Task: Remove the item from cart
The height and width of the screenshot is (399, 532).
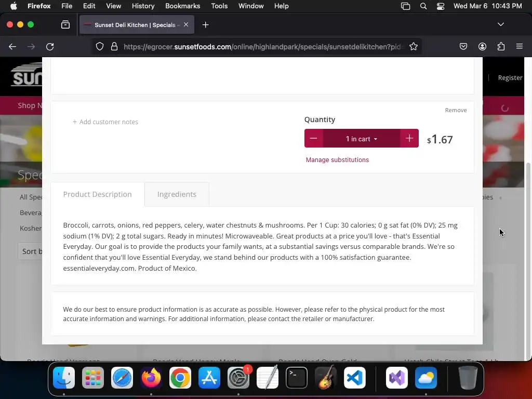Action: [456, 110]
